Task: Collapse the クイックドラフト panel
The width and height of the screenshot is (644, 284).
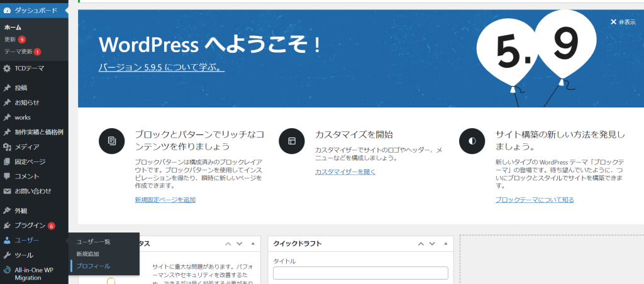Action: tap(446, 244)
